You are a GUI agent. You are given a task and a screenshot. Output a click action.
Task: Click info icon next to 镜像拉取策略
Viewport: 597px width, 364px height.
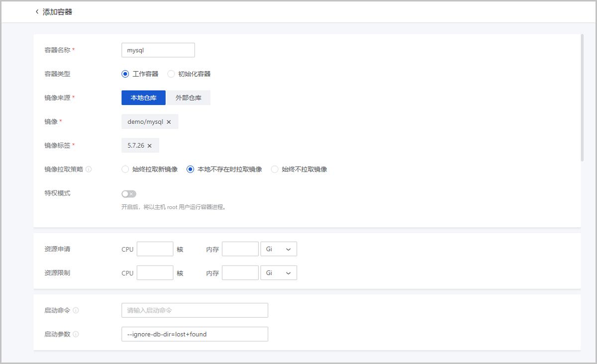89,169
